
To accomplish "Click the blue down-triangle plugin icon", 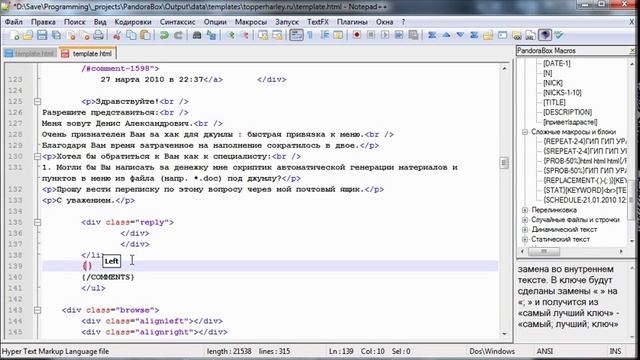I will tap(460, 36).
